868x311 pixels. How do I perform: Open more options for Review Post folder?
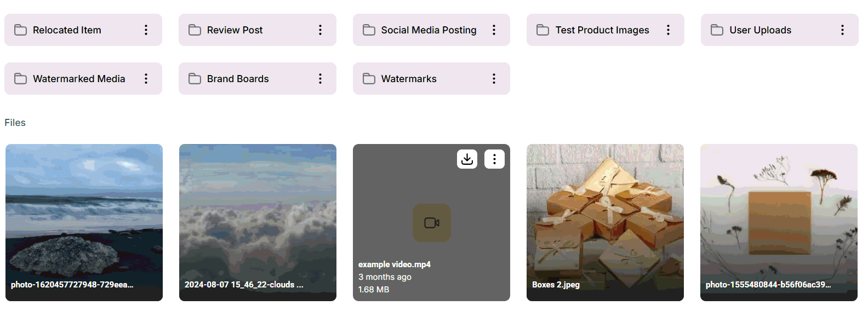click(320, 30)
